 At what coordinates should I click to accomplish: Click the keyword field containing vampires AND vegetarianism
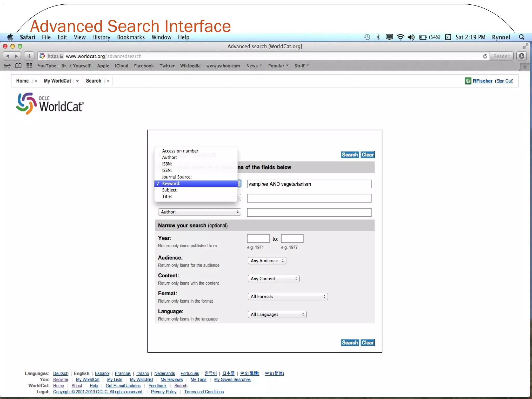tap(309, 184)
